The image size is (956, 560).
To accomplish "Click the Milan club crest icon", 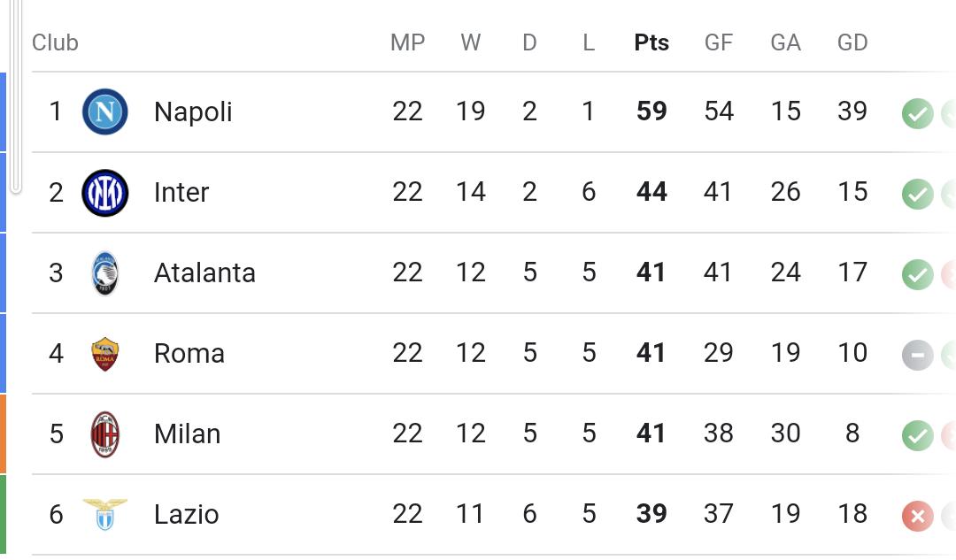I will [x=105, y=434].
